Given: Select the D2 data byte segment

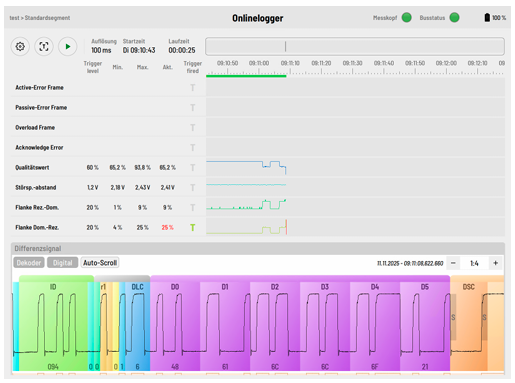Looking at the screenshot, I should coord(275,326).
